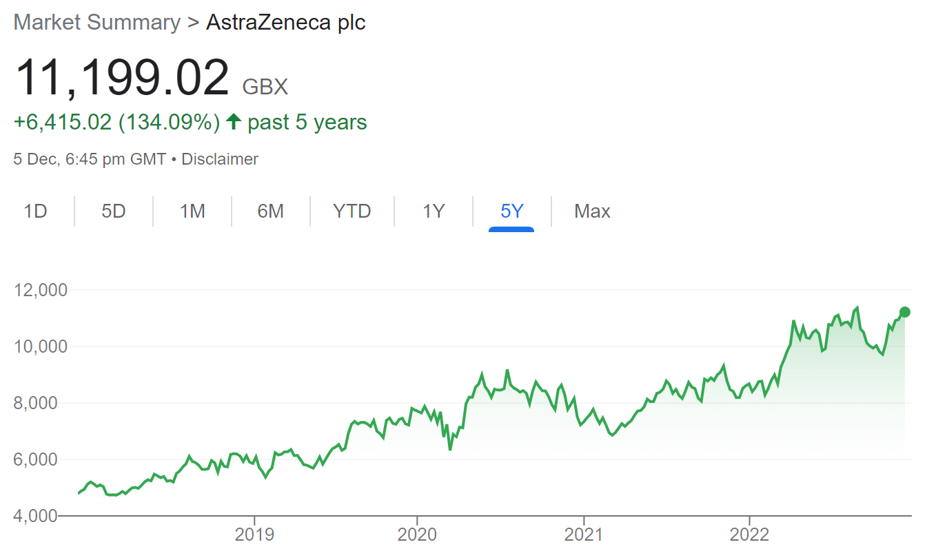Select the 1D time range tab
This screenshot has height=560, width=927.
(x=35, y=211)
